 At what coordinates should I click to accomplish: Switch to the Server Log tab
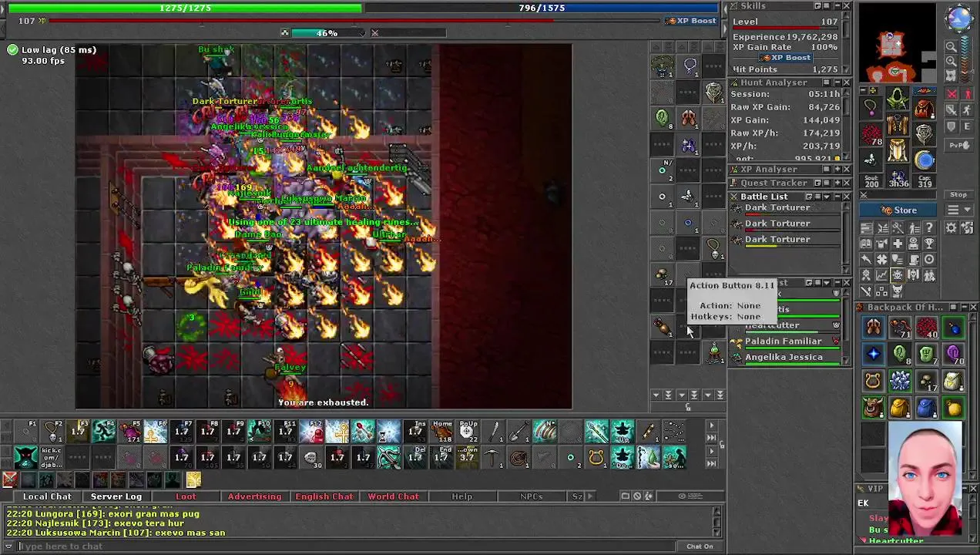pyautogui.click(x=116, y=496)
